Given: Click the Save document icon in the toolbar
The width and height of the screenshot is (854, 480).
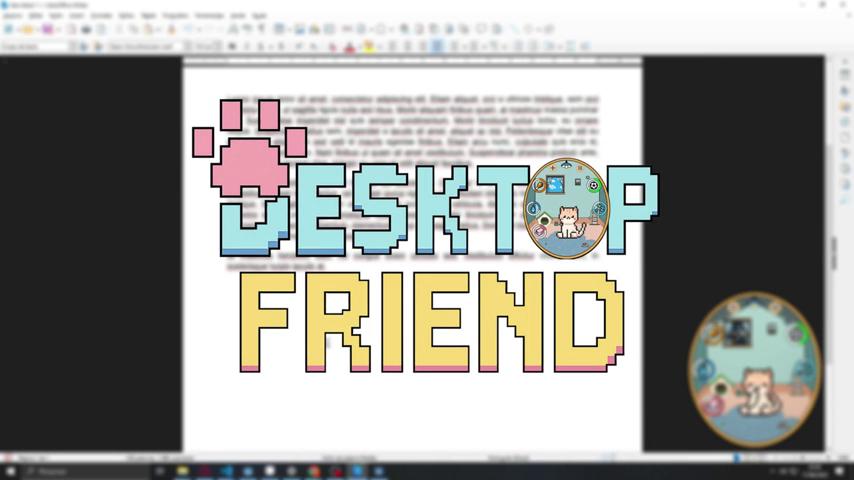Looking at the screenshot, I should point(47,30).
